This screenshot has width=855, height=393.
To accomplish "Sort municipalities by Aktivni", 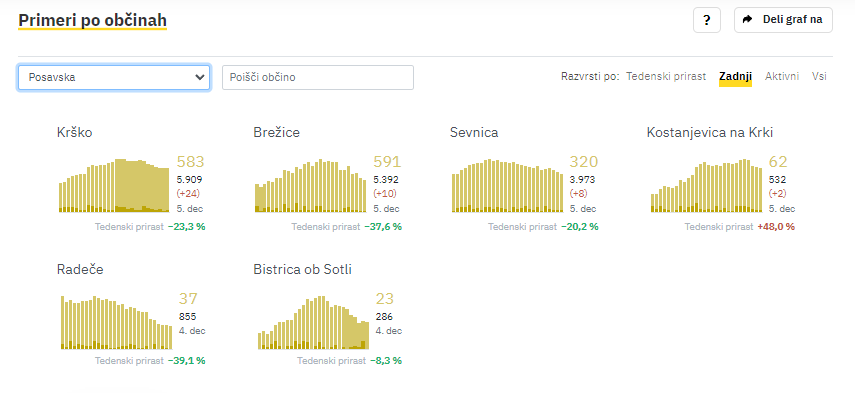I will pyautogui.click(x=782, y=76).
